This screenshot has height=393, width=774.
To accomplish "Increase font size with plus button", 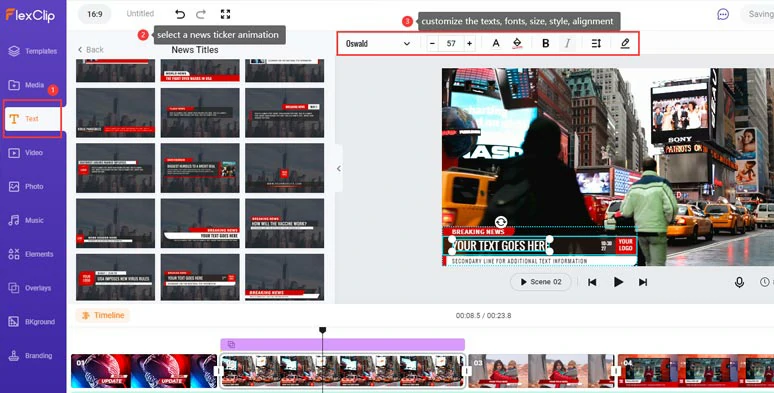I will pyautogui.click(x=469, y=43).
